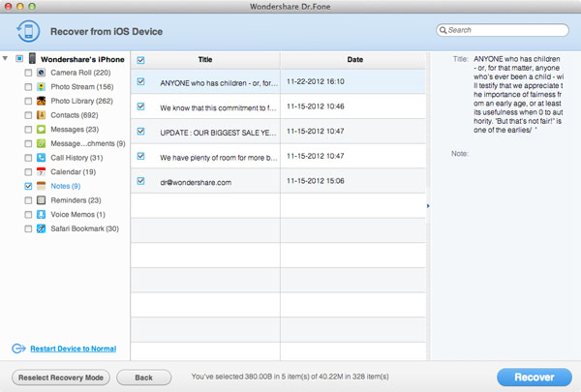This screenshot has height=392, width=581.
Task: Click the Notes notepad icon
Action: coord(41,186)
